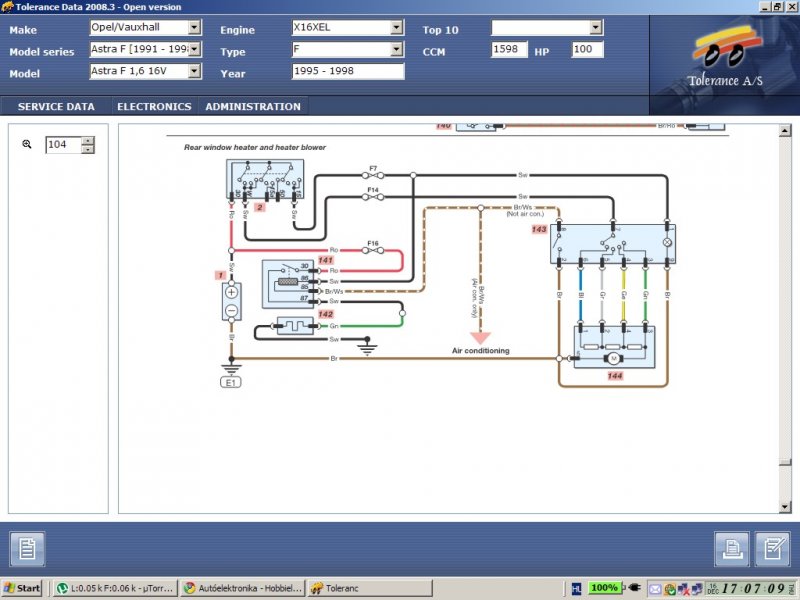Click the diagram scrollbar down arrow
This screenshot has height=600, width=800.
[x=785, y=507]
